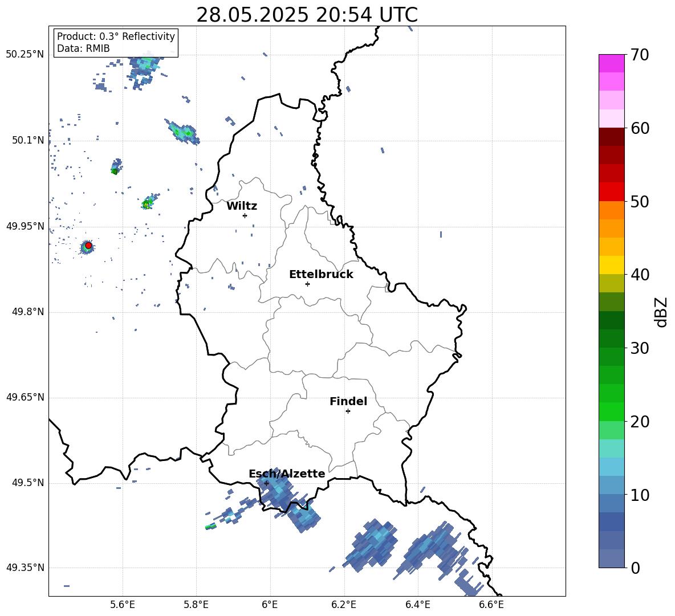
Task: Click the 6.2°E longitude label
Action: coord(344,605)
